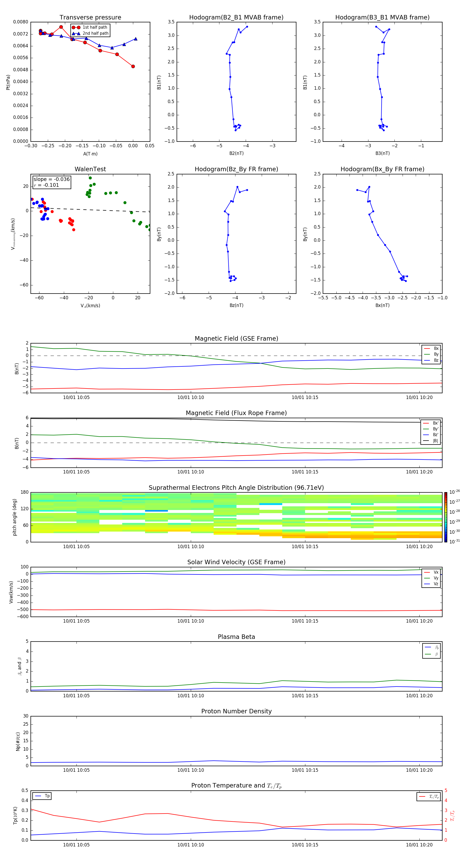Click the 'Pt(nPa)' y-axis label

point(8,82)
